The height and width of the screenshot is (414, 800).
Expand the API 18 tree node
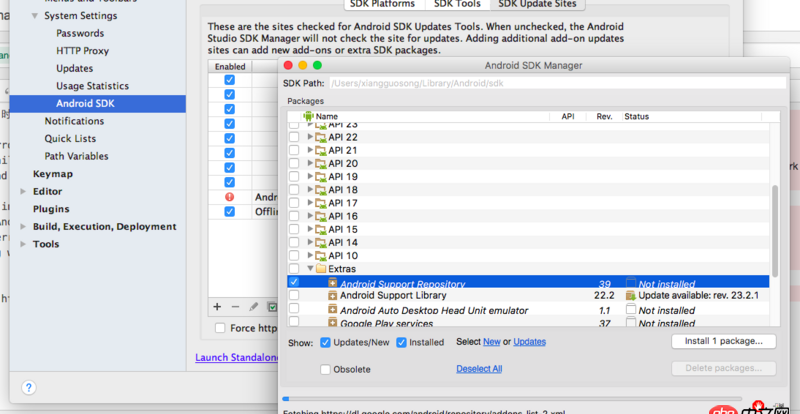310,190
